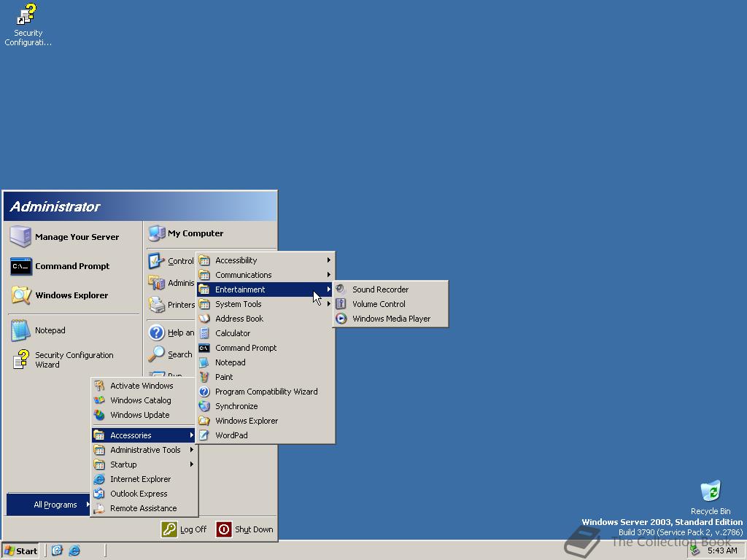Expand the Accessibility submenu arrow
747x560 pixels.
(x=328, y=260)
